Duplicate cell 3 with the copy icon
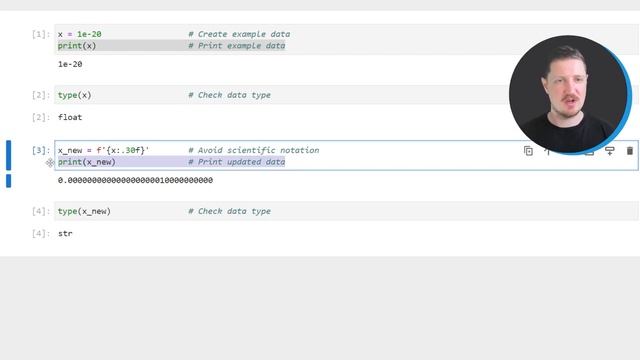Image resolution: width=640 pixels, height=360 pixels. point(528,151)
